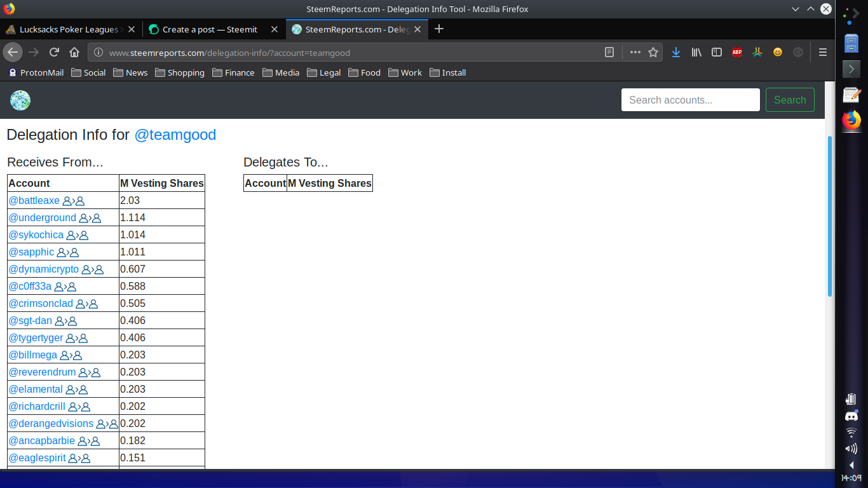Click delegation icon next to @tygertyger
The image size is (868, 488).
(x=77, y=338)
